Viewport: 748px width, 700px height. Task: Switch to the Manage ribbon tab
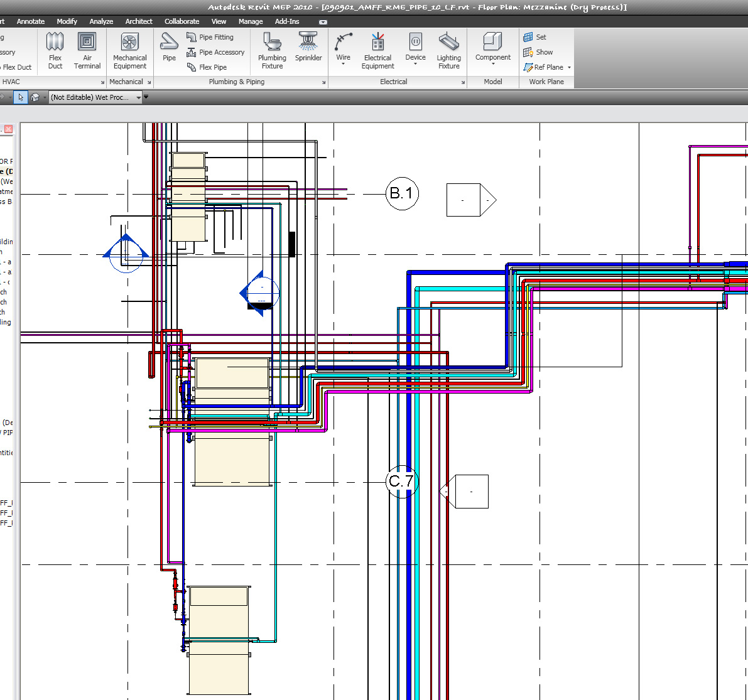tap(251, 21)
